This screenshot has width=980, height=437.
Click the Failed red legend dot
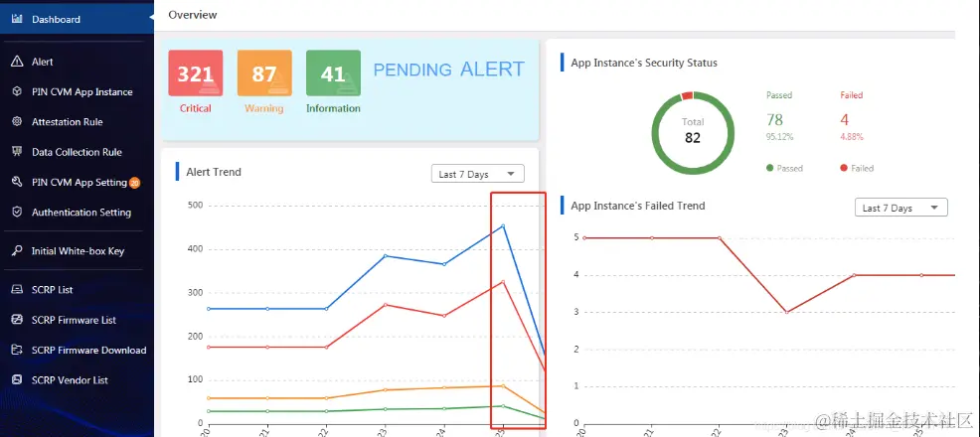click(844, 168)
